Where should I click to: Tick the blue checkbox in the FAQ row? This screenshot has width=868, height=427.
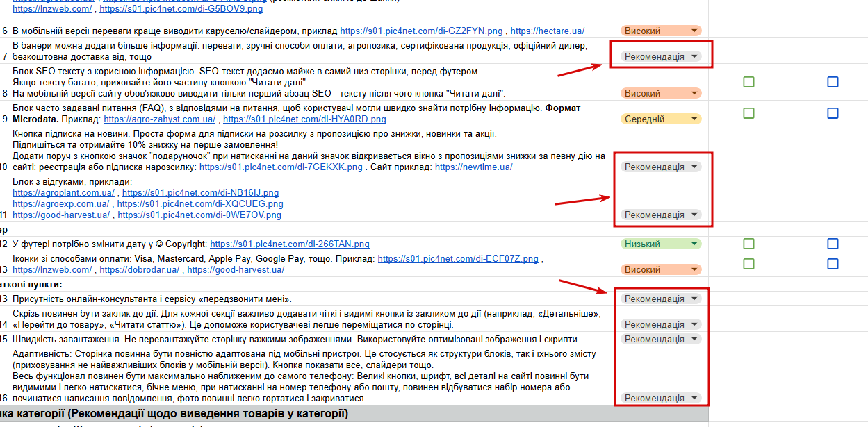[x=833, y=112]
